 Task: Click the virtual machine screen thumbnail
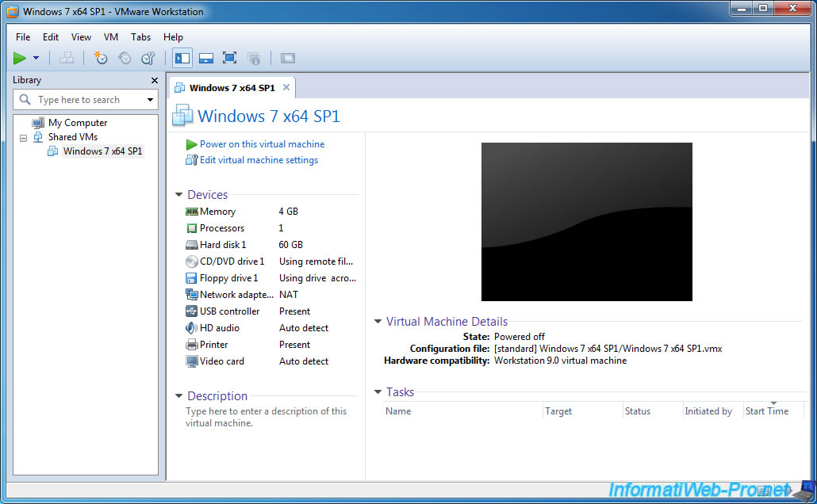(587, 222)
